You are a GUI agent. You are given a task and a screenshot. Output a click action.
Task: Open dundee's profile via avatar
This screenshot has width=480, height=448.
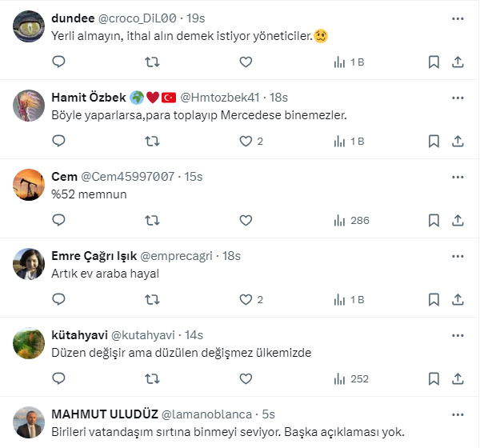[x=29, y=27]
